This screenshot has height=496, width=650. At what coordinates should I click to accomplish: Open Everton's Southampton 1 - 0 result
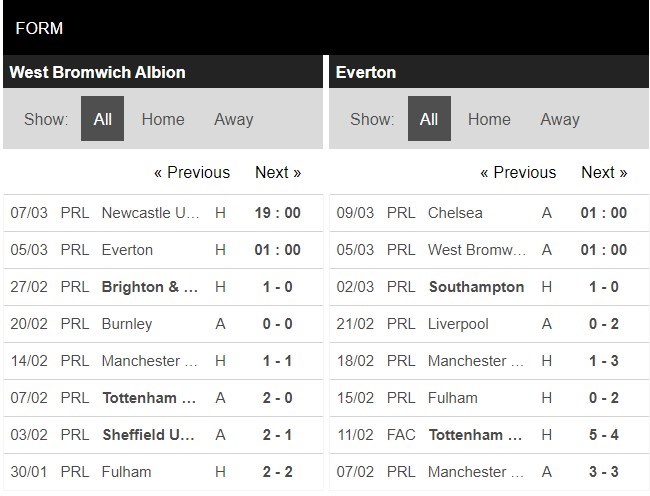pos(604,287)
